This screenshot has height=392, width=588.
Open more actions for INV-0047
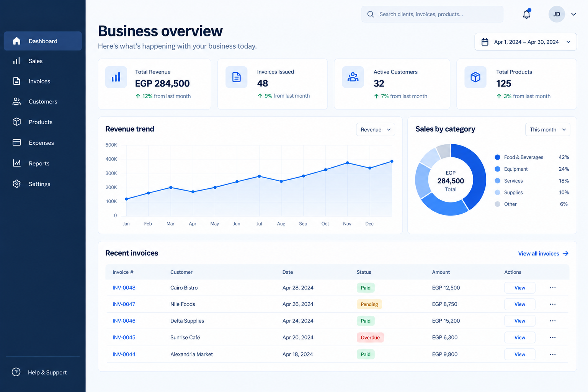[553, 304]
